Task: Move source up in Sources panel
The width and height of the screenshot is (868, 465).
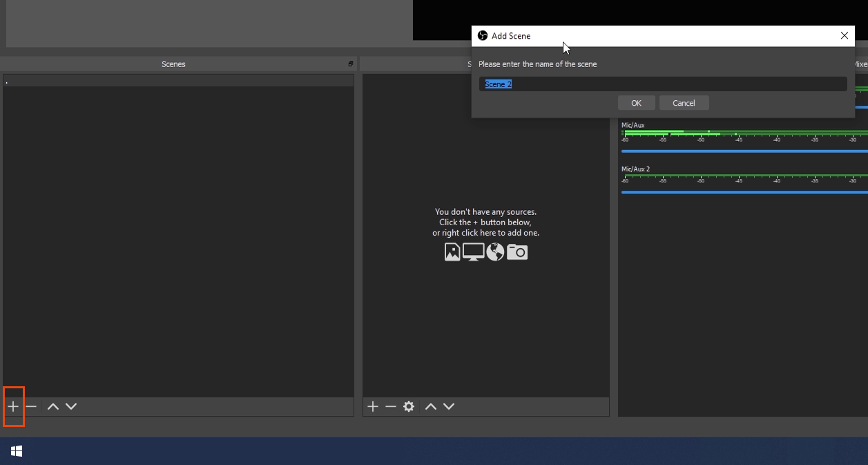Action: click(431, 407)
